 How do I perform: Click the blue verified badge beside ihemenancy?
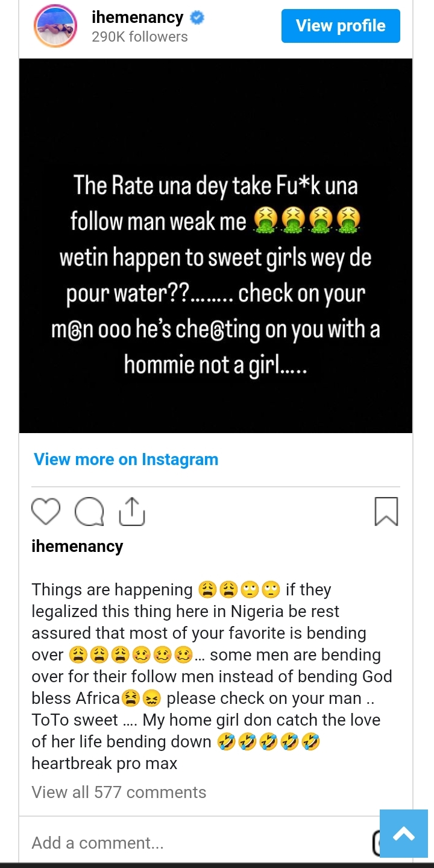(x=195, y=17)
